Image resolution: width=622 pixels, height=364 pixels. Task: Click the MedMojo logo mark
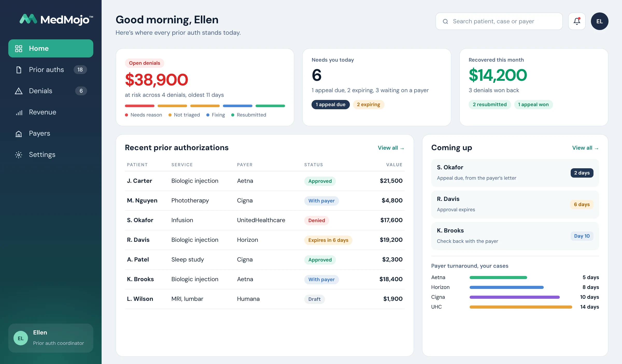point(28,19)
